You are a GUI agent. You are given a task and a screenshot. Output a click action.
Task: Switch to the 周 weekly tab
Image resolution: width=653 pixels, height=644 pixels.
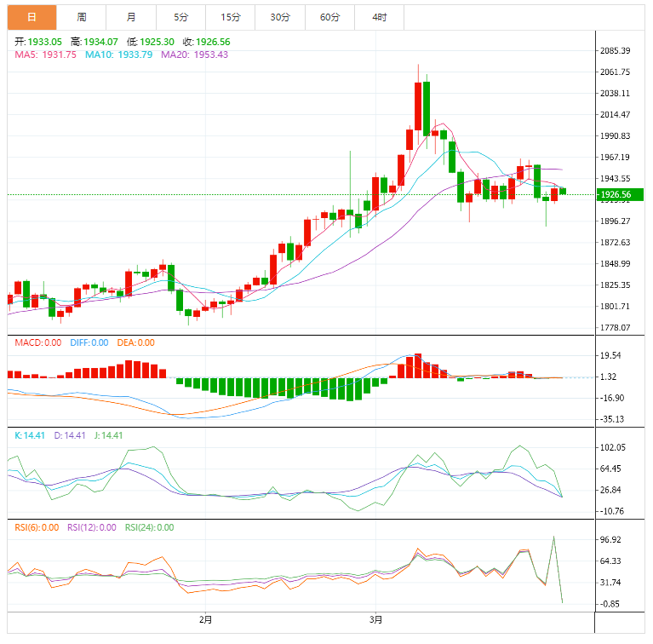point(81,17)
